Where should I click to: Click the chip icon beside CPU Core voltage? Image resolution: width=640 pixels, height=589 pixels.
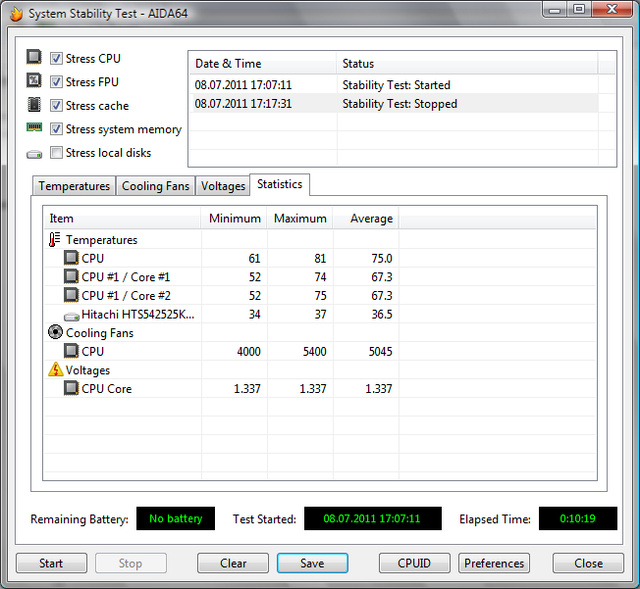click(x=71, y=389)
